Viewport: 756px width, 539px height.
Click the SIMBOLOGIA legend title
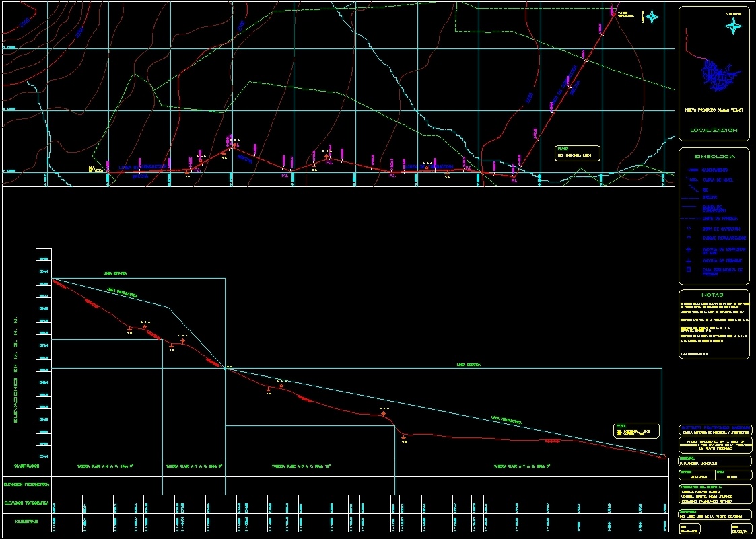point(714,156)
